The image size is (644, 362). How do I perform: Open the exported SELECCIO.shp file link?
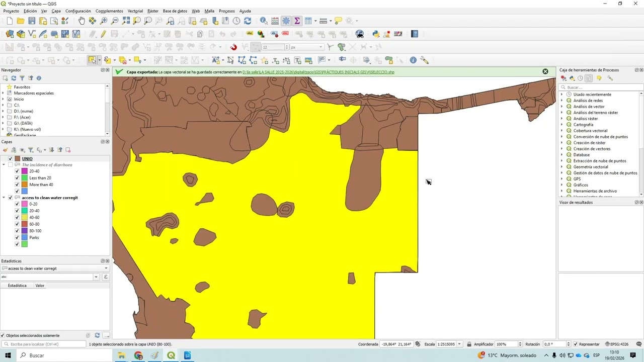[318, 72]
